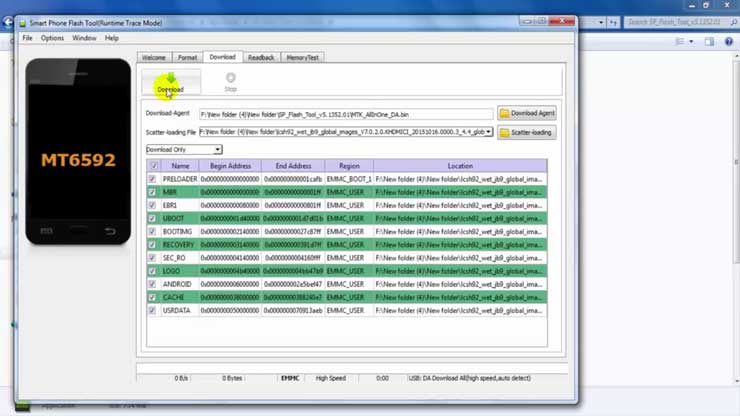Click the EBR1 begin address value
Screen dimensions: 740x416
coord(230,205)
